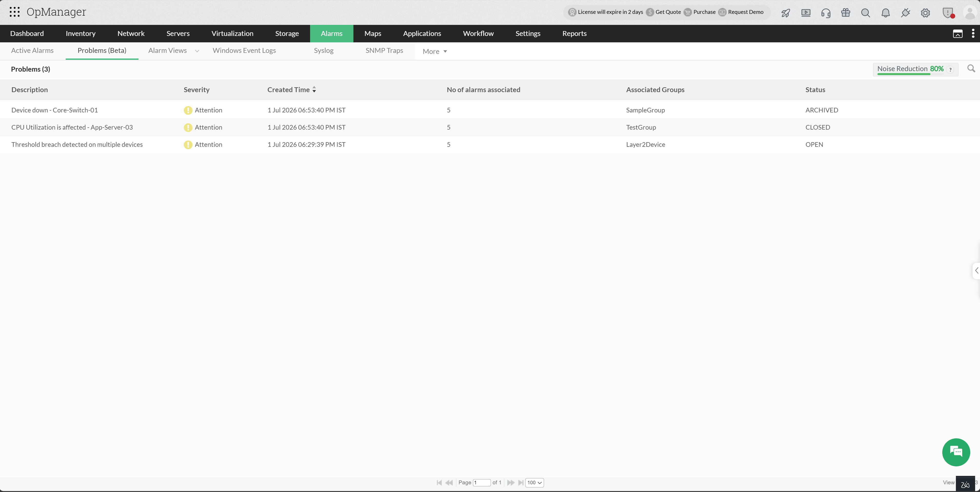Open the Workflow menu
Image resolution: width=980 pixels, height=492 pixels.
click(x=479, y=34)
